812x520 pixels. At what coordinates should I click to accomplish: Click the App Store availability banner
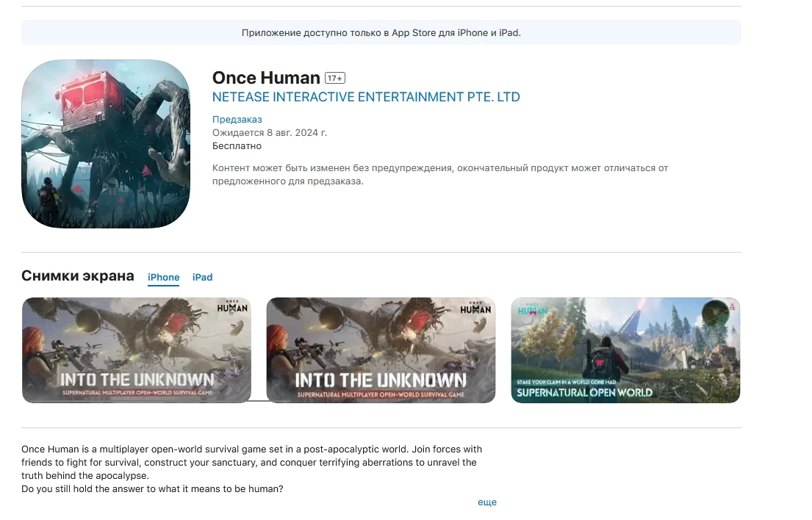(x=381, y=32)
